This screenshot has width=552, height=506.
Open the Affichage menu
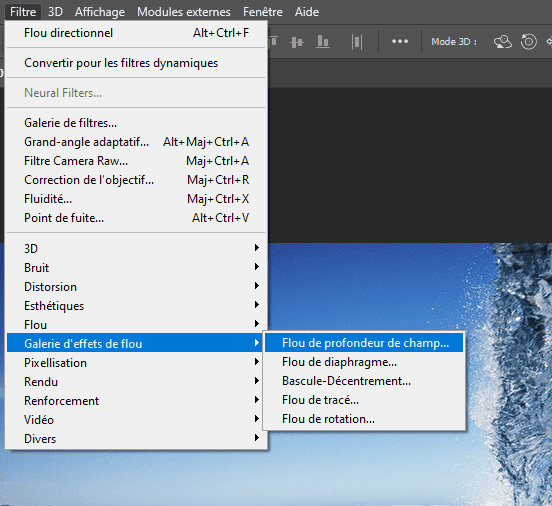(100, 12)
